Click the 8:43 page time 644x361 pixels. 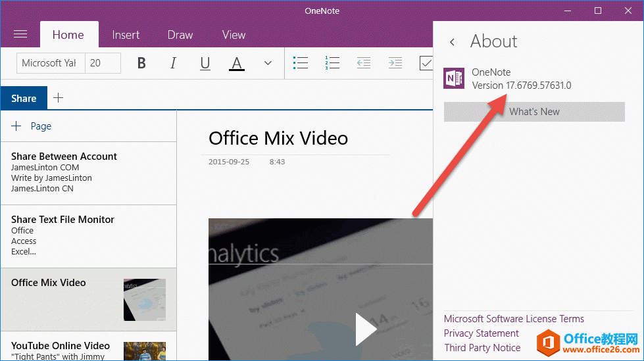pyautogui.click(x=277, y=162)
